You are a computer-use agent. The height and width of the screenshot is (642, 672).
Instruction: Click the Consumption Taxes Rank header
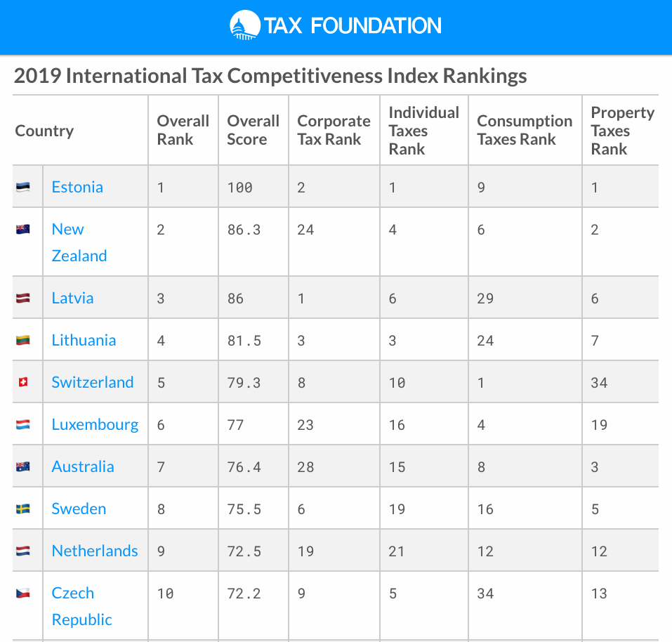(x=525, y=130)
